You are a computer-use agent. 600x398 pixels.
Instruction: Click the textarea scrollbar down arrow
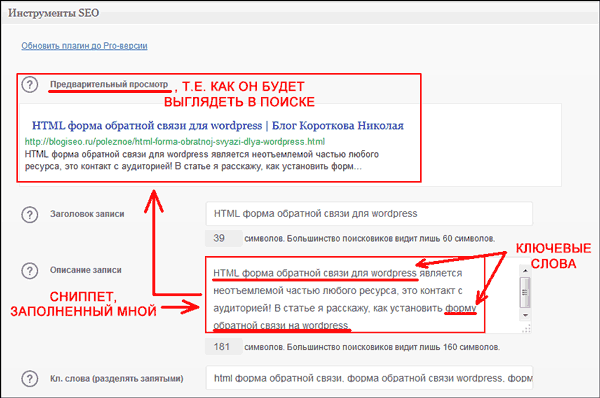(x=525, y=315)
